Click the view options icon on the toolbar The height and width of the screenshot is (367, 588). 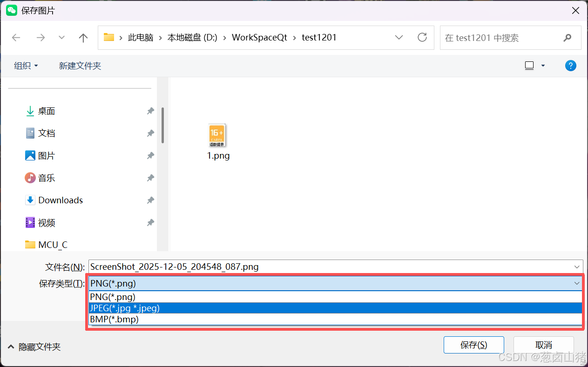click(529, 65)
